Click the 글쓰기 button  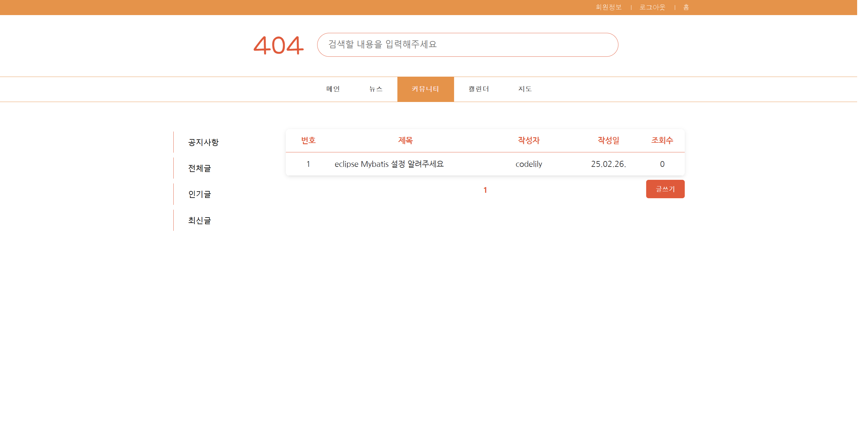[665, 189]
